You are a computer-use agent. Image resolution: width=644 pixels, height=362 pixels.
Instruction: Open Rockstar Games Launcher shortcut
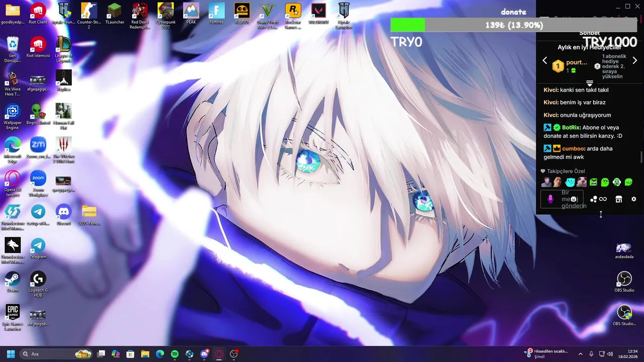tap(293, 15)
